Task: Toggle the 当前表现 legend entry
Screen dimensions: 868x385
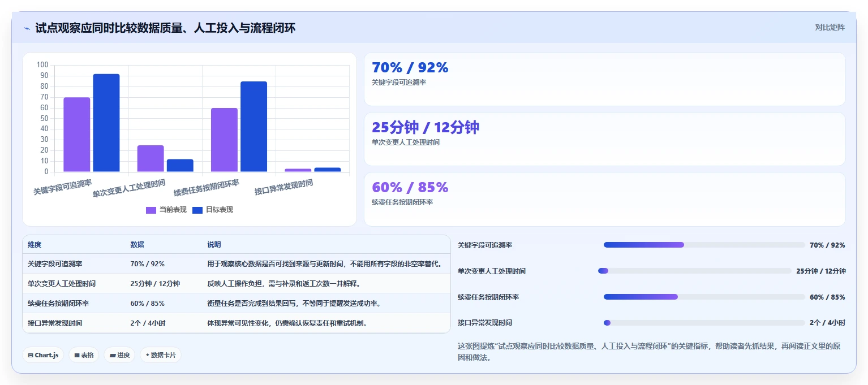Action: pyautogui.click(x=166, y=210)
